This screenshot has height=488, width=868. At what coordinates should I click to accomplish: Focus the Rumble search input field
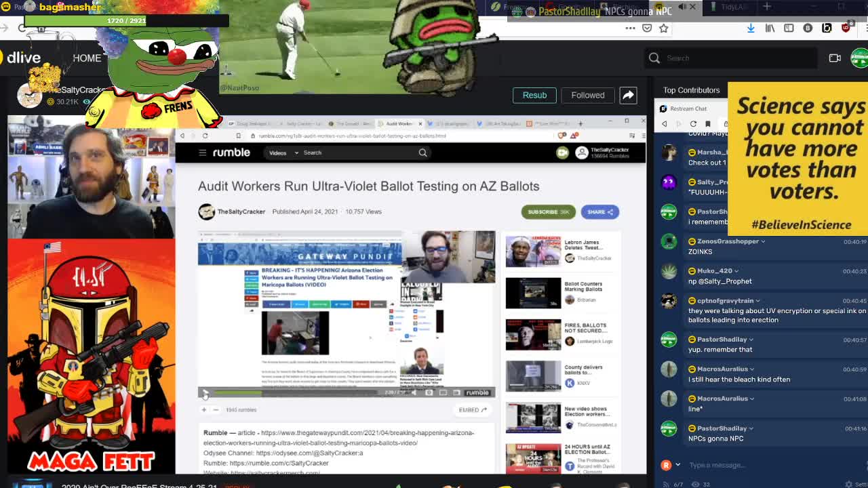pos(359,152)
